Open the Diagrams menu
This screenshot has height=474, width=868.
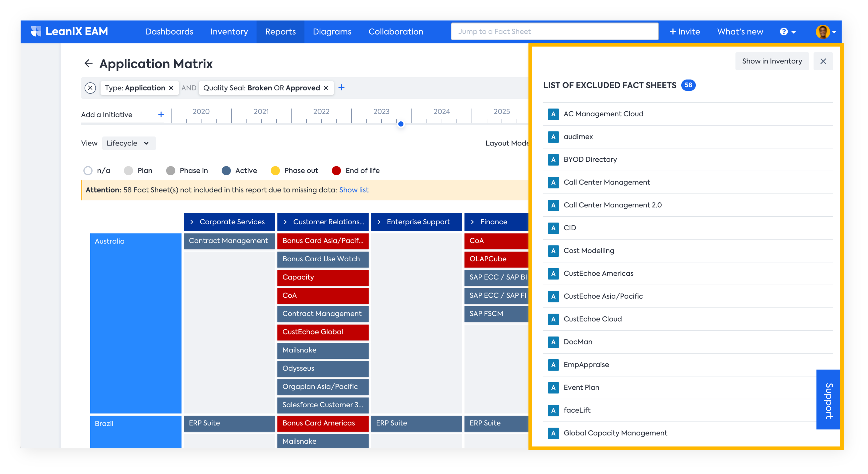pyautogui.click(x=332, y=32)
